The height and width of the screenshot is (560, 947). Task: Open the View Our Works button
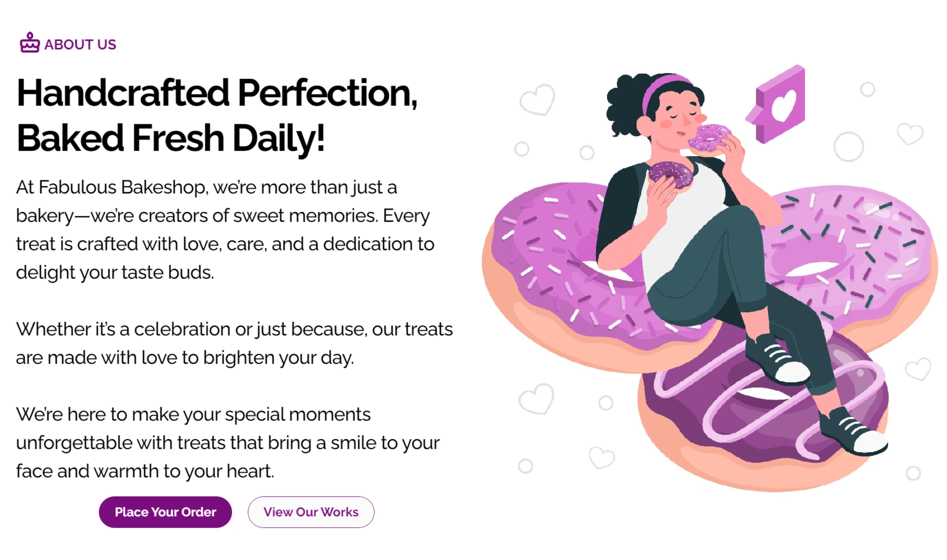click(x=311, y=512)
